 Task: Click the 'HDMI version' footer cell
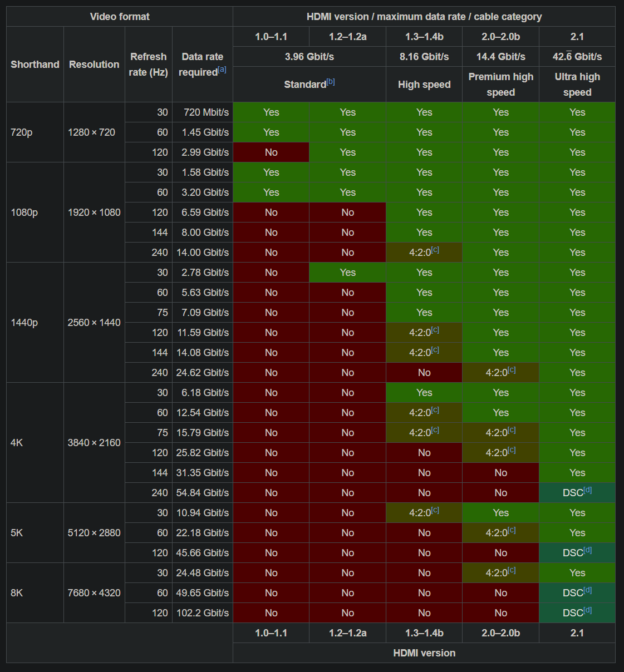[x=424, y=653]
